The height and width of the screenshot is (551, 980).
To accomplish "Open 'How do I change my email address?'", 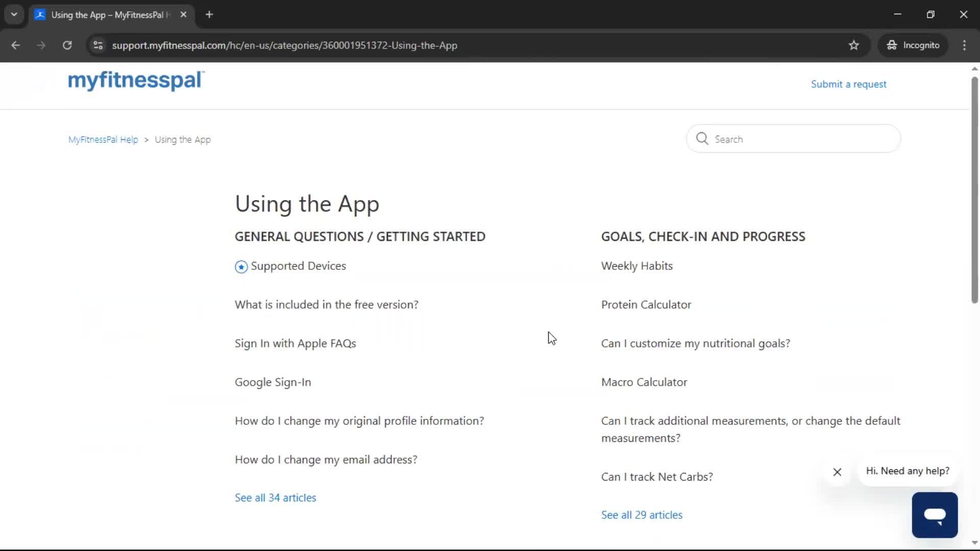I will click(326, 460).
